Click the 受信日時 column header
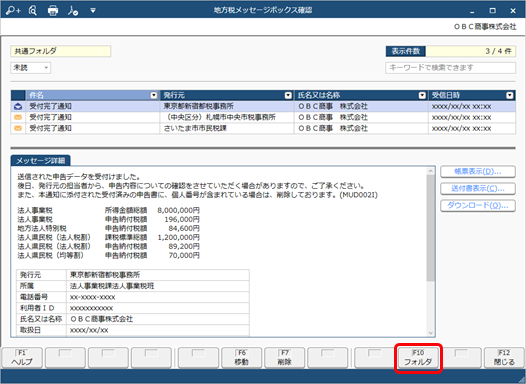526x384 pixels. [472, 96]
